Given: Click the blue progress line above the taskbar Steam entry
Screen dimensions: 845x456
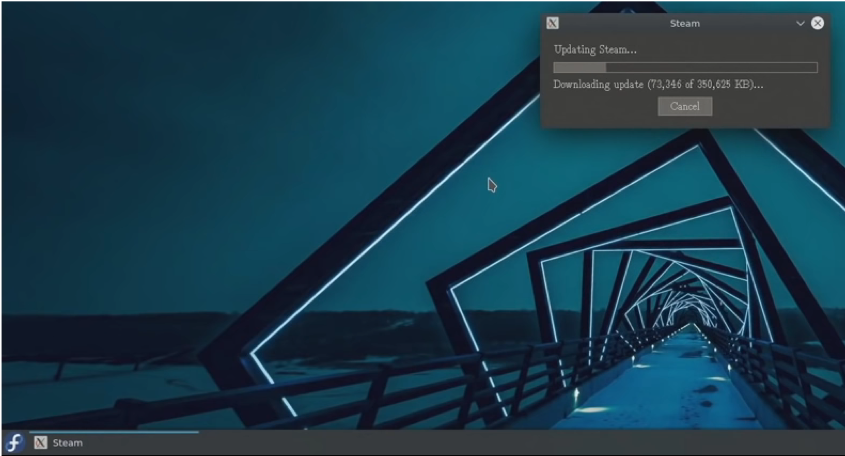Looking at the screenshot, I should 114,432.
